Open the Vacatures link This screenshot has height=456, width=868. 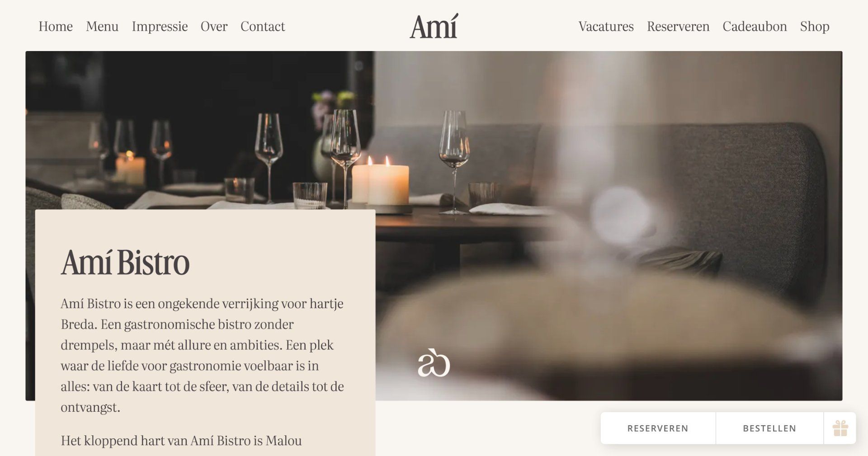tap(606, 26)
